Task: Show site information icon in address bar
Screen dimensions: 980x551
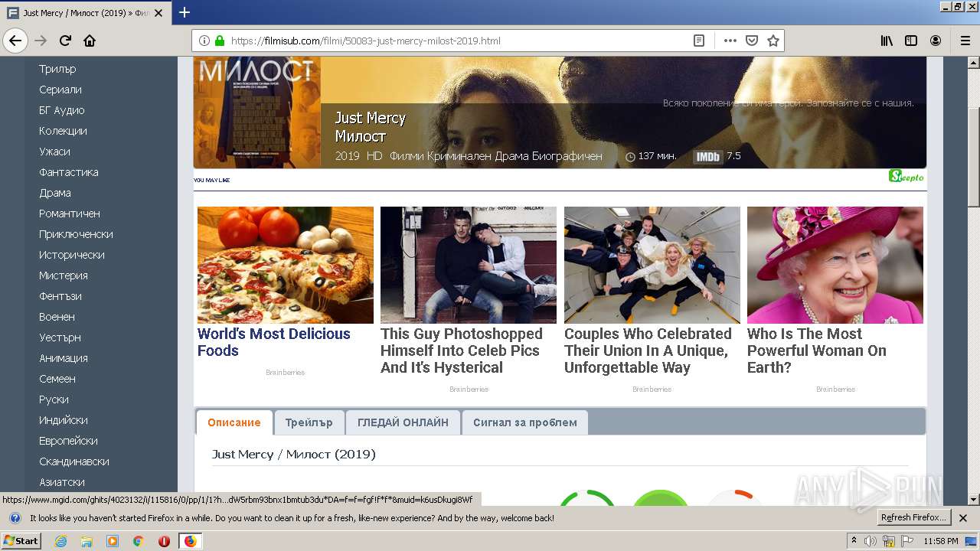Action: pos(204,41)
